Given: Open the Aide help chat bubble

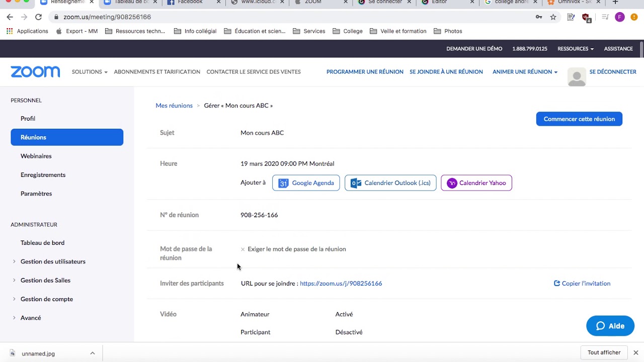Looking at the screenshot, I should click(610, 326).
